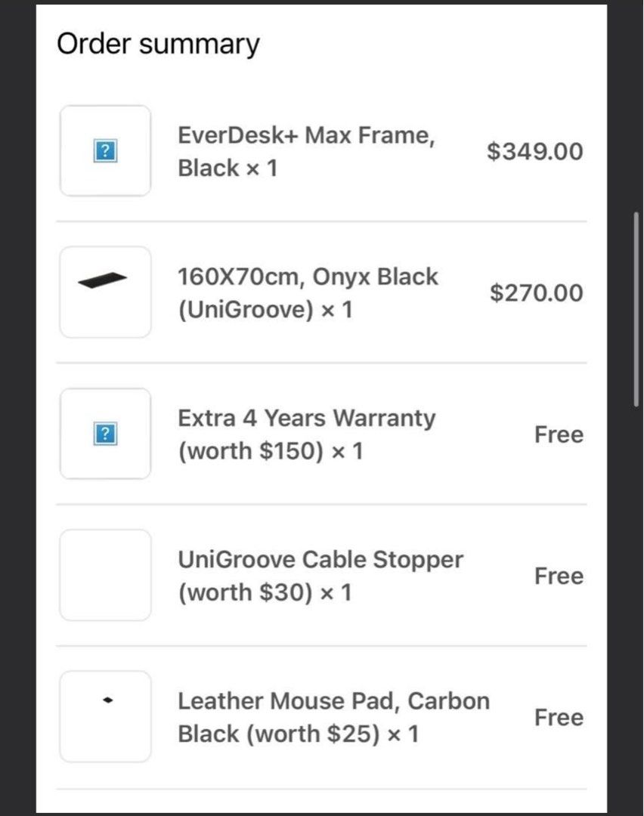Click the $270.00 price
Screen dimensions: 644x816
(536, 292)
